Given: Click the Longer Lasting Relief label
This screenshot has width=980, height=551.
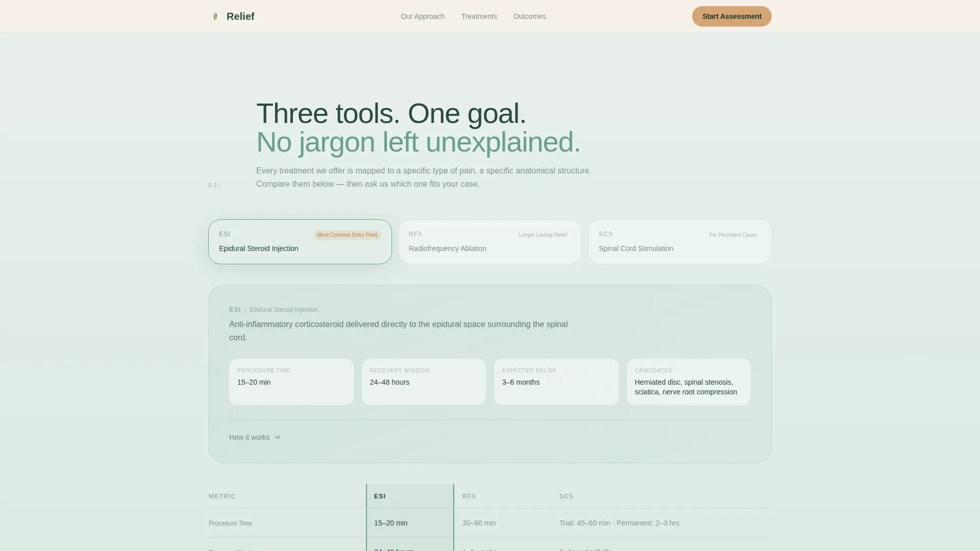Looking at the screenshot, I should click(x=543, y=235).
